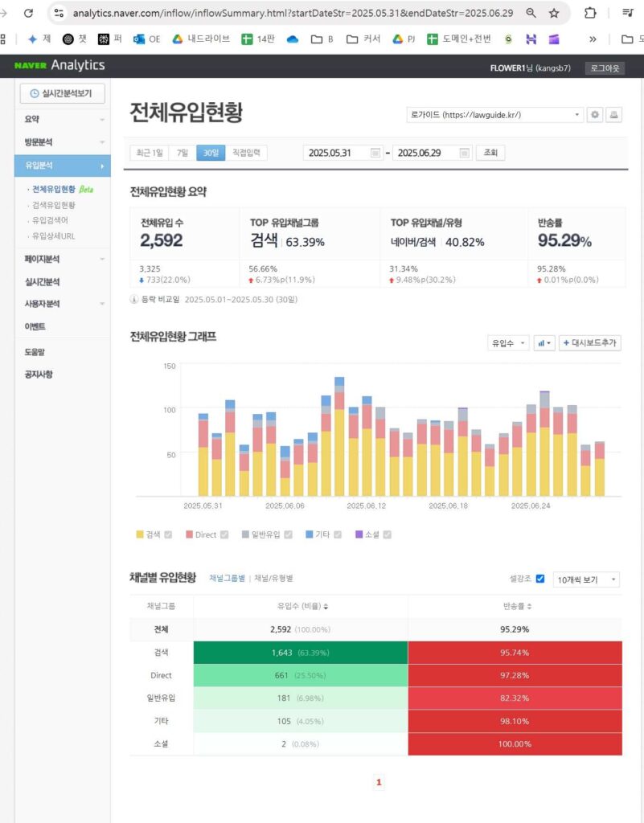The image size is (644, 823).
Task: Open 유입상세URL in the sidebar
Action: [x=54, y=235]
